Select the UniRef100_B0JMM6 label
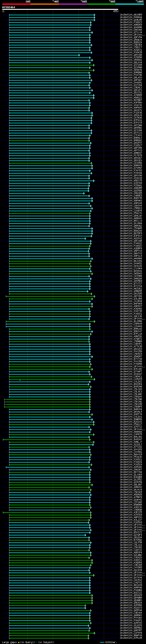Viewport: 146px width, 644px height. pyautogui.click(x=131, y=321)
